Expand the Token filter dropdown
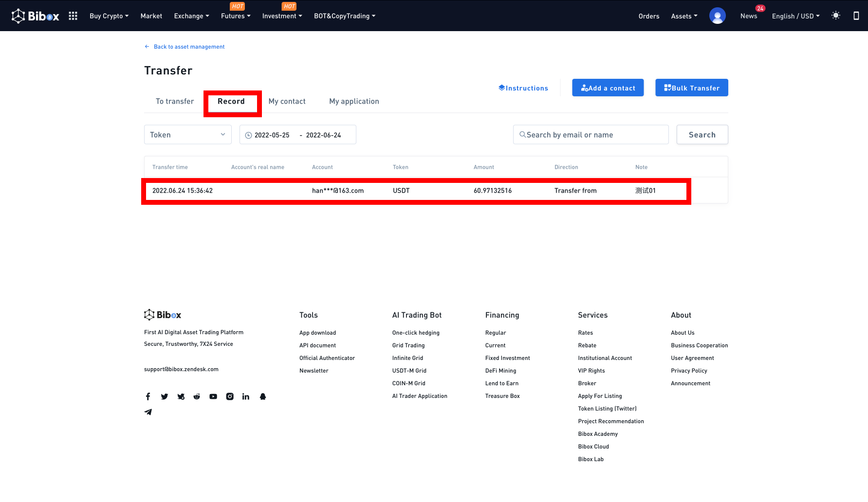Viewport: 868px width, 502px height. point(187,135)
